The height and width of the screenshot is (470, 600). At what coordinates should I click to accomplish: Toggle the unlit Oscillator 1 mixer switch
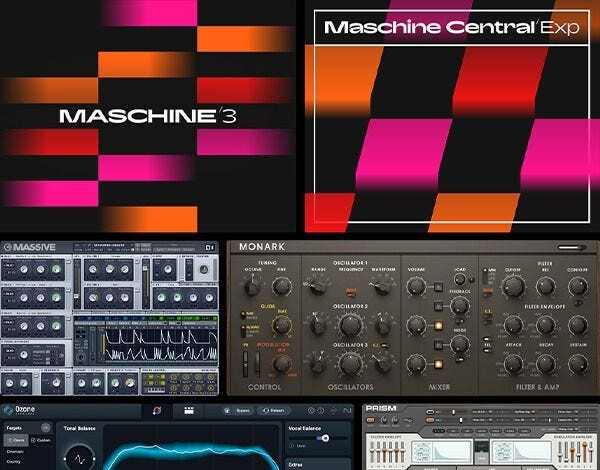click(x=439, y=286)
